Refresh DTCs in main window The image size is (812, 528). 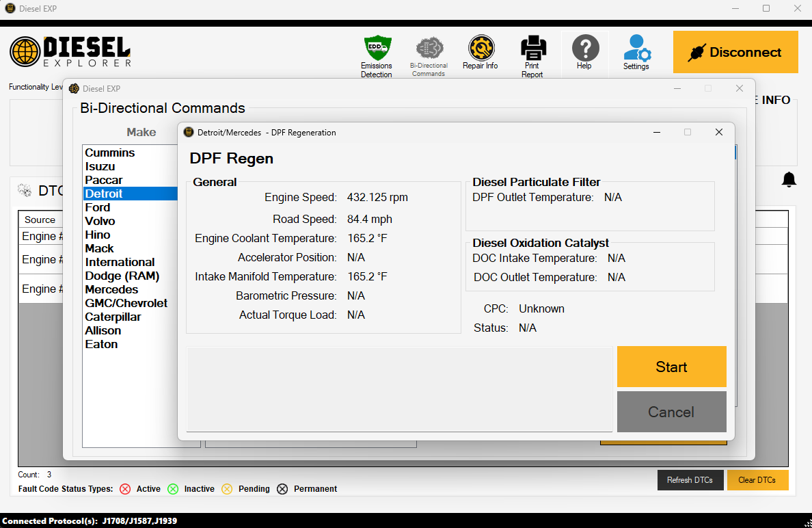(690, 480)
